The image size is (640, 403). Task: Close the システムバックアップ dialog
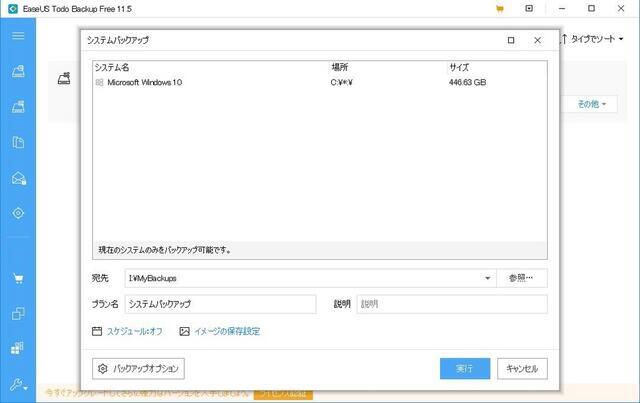pos(538,40)
